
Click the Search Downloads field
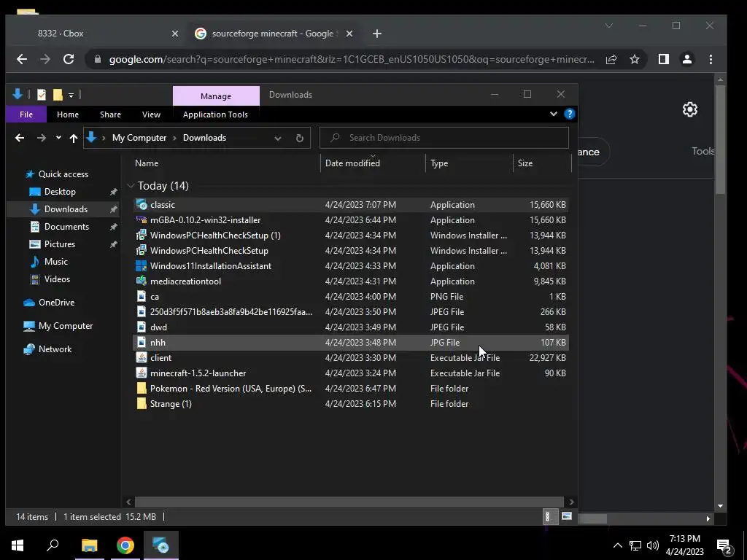pyautogui.click(x=444, y=138)
